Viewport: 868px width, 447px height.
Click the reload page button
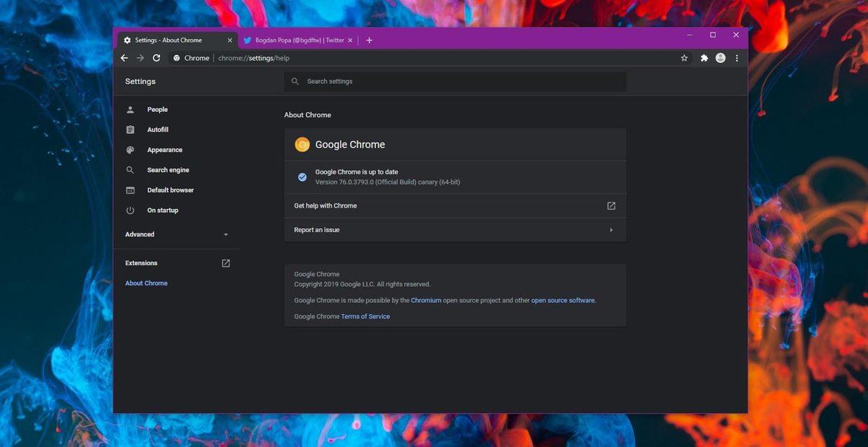tap(156, 58)
